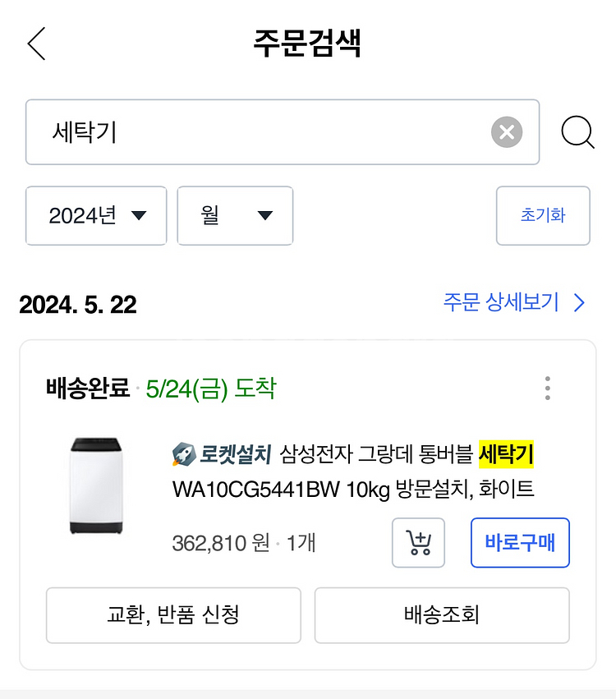616x699 pixels.
Task: Go back using the left arrow
Action: coord(37,44)
